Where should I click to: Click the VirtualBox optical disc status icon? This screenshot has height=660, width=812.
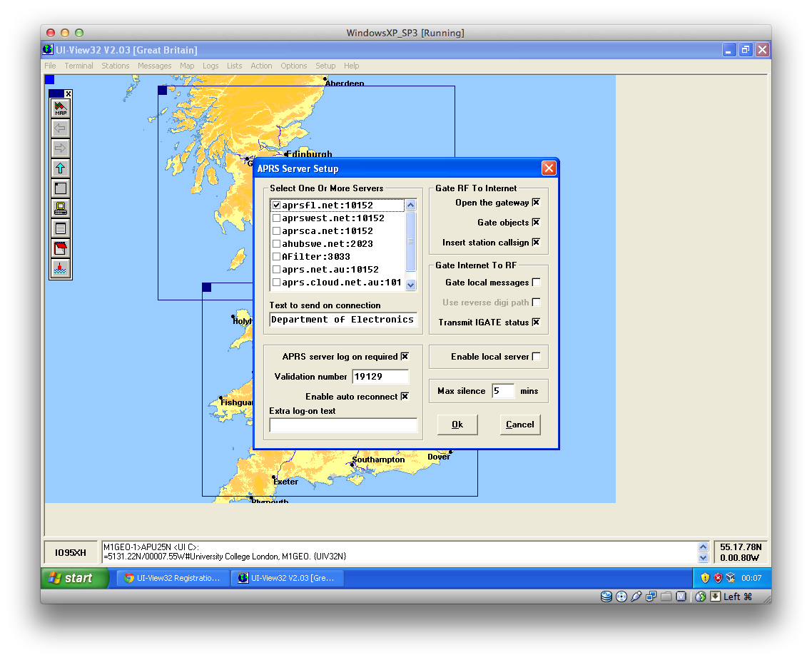tap(621, 596)
